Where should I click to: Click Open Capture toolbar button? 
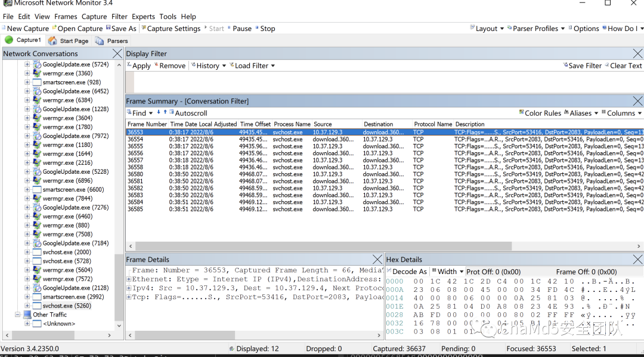point(77,29)
